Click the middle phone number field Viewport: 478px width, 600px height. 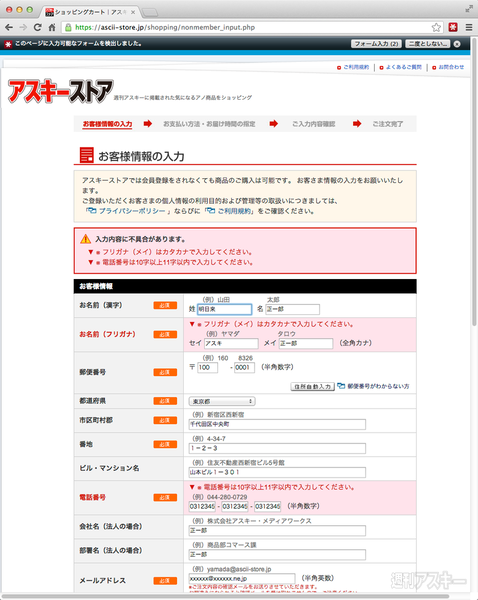(x=235, y=506)
